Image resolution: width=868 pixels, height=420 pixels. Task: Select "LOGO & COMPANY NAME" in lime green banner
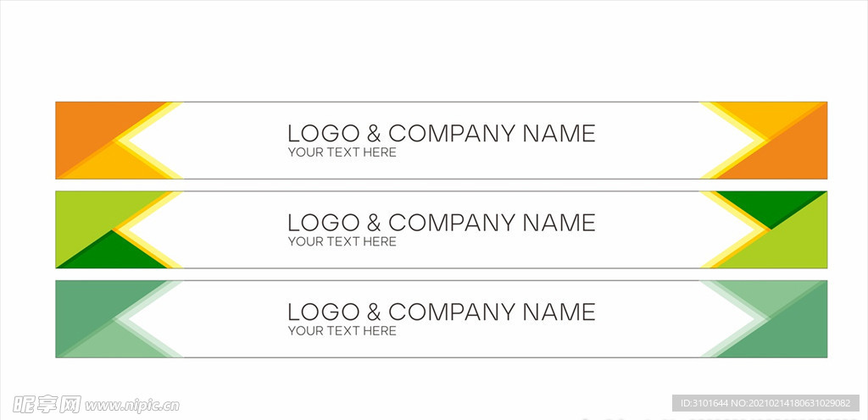(x=441, y=223)
